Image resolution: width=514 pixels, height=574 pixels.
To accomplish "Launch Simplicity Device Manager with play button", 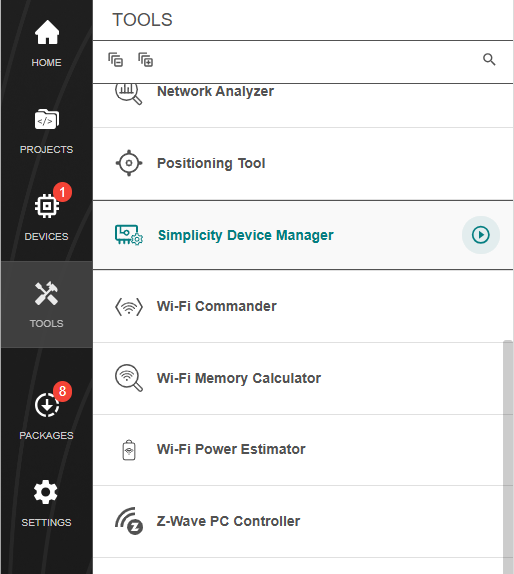I will 481,235.
